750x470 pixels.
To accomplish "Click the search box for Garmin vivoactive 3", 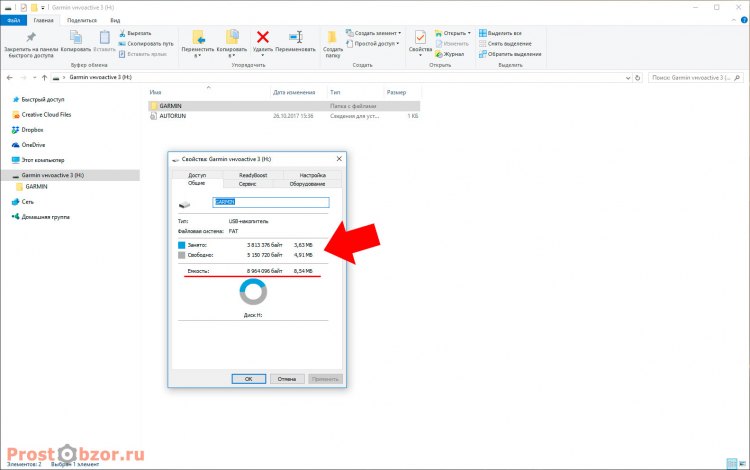I will 696,77.
